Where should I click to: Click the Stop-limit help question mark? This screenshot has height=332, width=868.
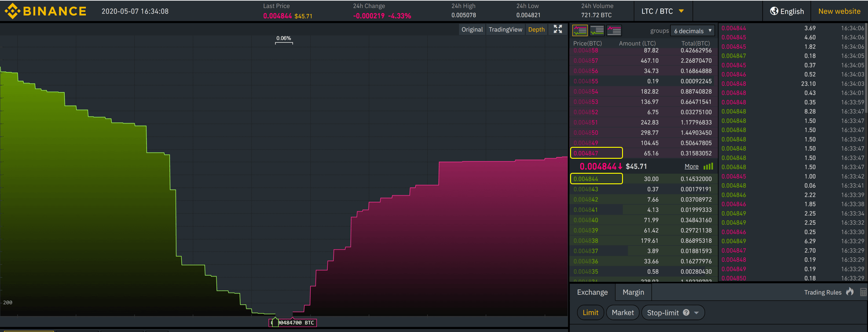(x=686, y=313)
